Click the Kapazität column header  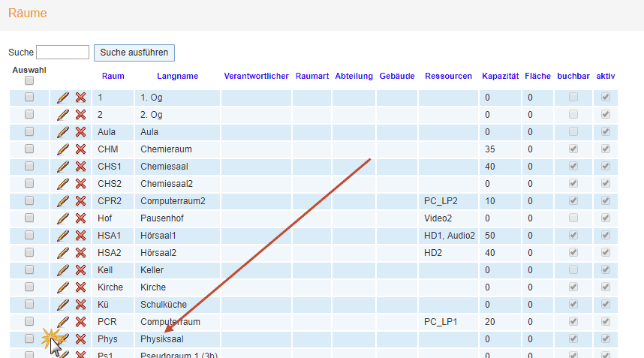click(x=500, y=77)
